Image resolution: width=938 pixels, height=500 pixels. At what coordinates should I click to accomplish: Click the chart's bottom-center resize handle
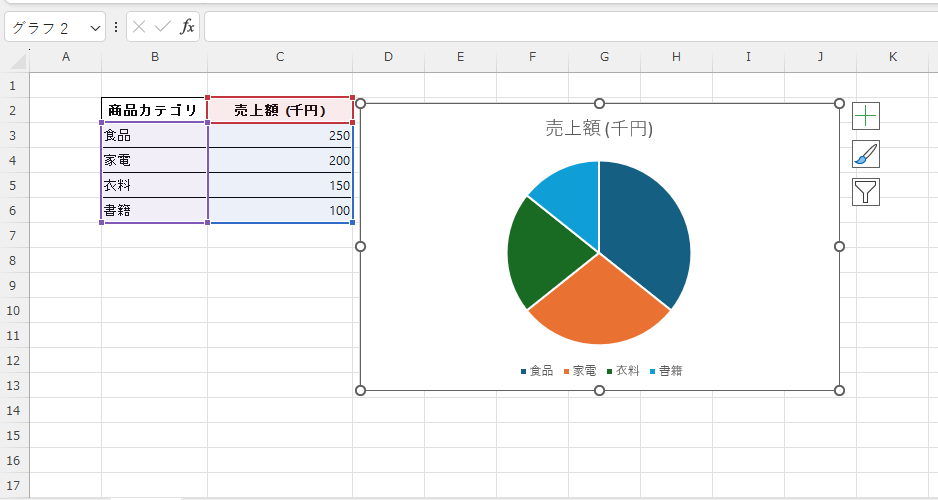599,391
